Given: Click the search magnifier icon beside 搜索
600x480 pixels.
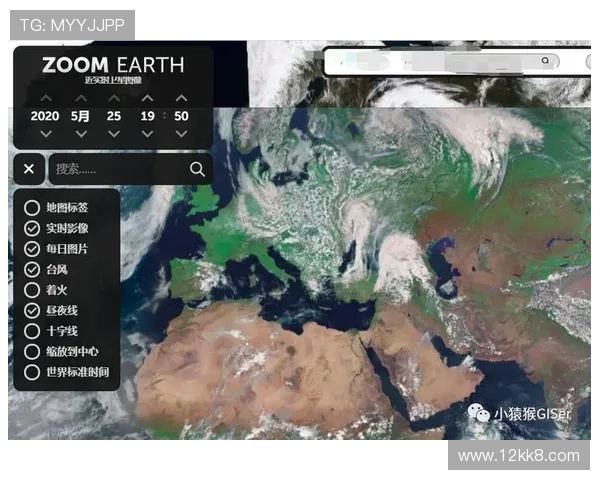Looking at the screenshot, I should (x=197, y=169).
